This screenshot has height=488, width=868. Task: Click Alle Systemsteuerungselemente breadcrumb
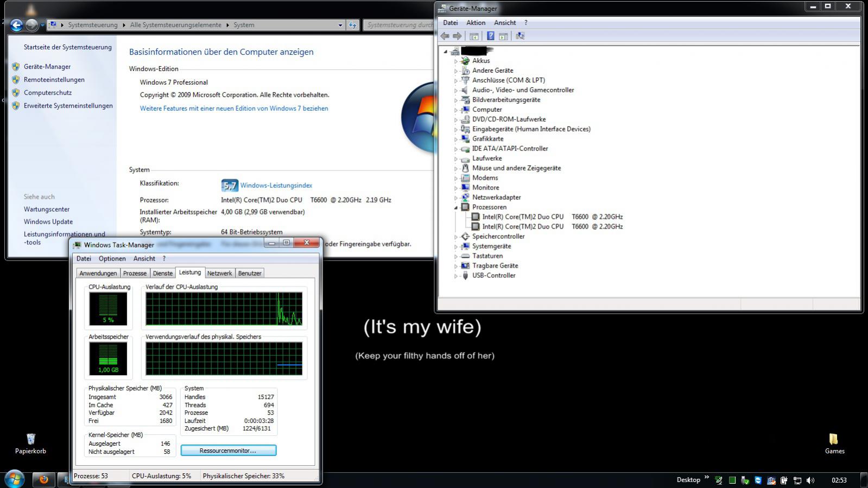point(176,25)
